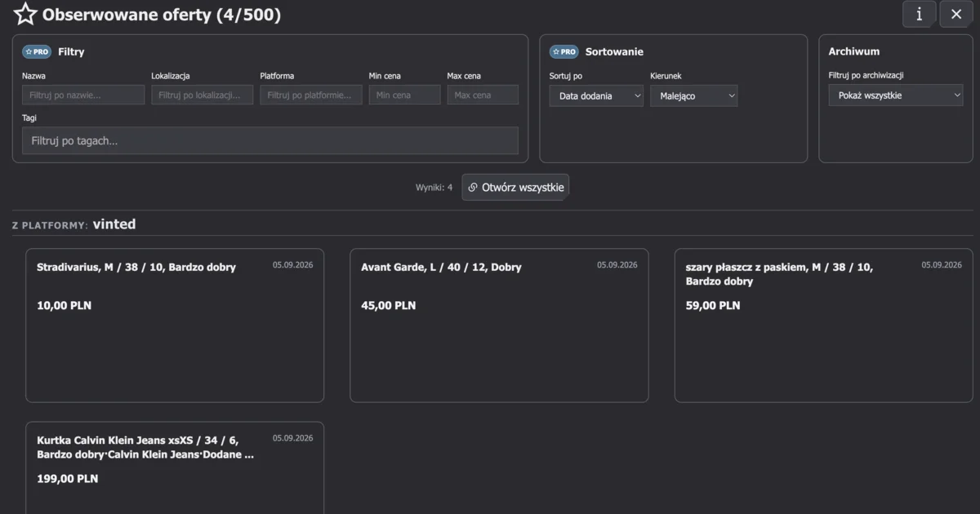Open the Stradivarius offer card
The width and height of the screenshot is (980, 514).
pyautogui.click(x=175, y=326)
